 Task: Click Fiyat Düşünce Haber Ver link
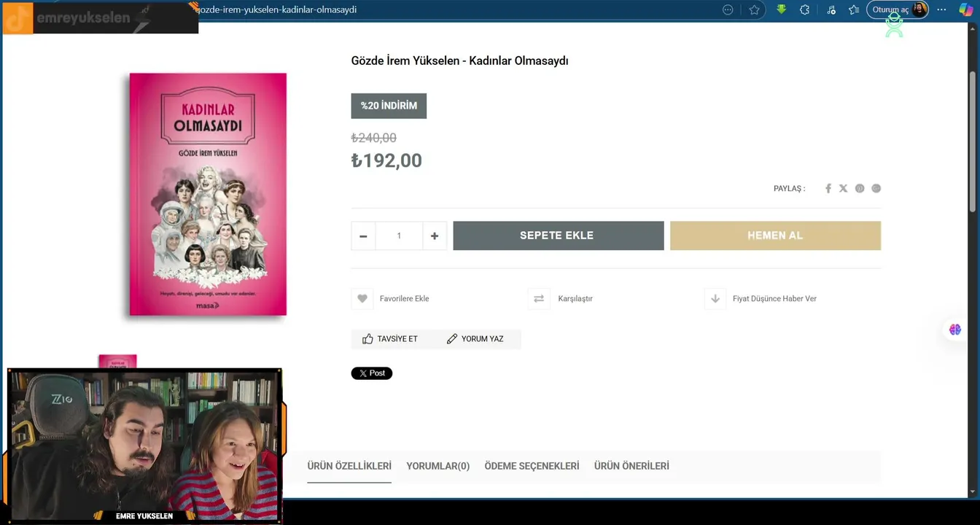[x=774, y=298]
